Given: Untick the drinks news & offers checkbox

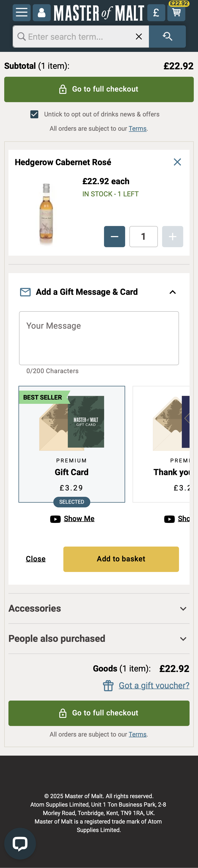Looking at the screenshot, I should coord(34,114).
